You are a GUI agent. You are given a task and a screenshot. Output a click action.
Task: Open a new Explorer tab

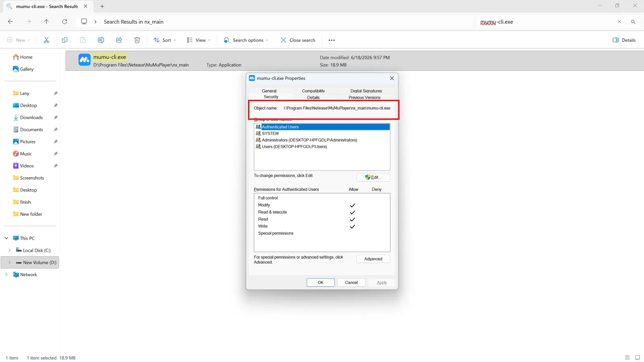point(102,6)
